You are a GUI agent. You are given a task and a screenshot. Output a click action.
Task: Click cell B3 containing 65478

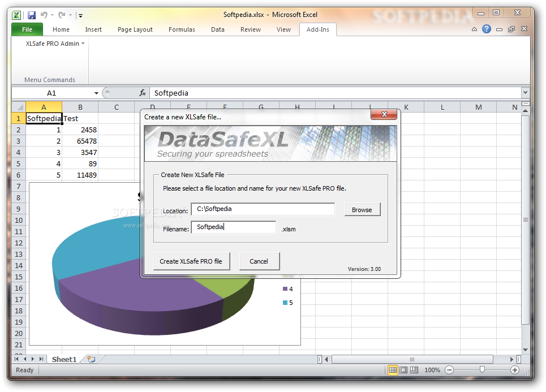pos(80,141)
